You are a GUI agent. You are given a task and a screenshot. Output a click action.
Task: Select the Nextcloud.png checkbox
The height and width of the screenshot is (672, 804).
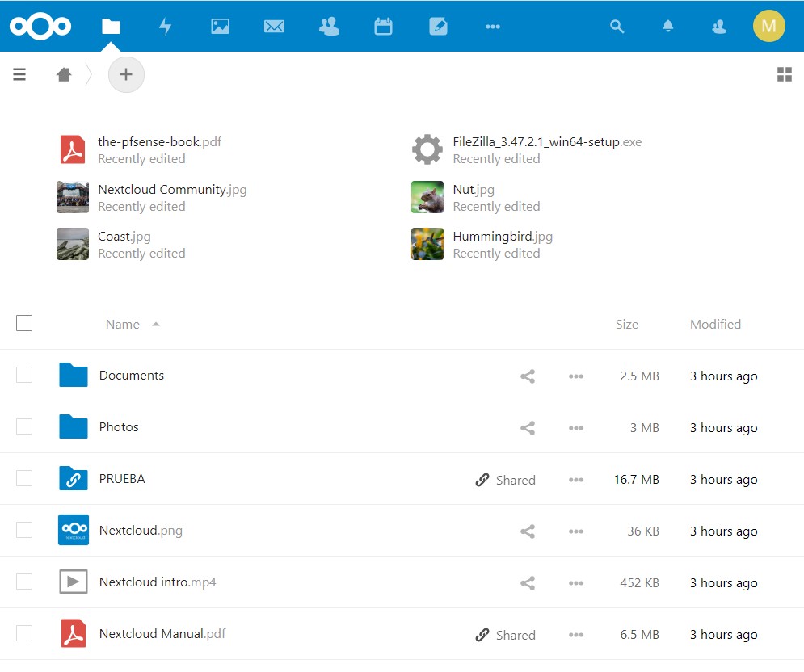point(24,530)
